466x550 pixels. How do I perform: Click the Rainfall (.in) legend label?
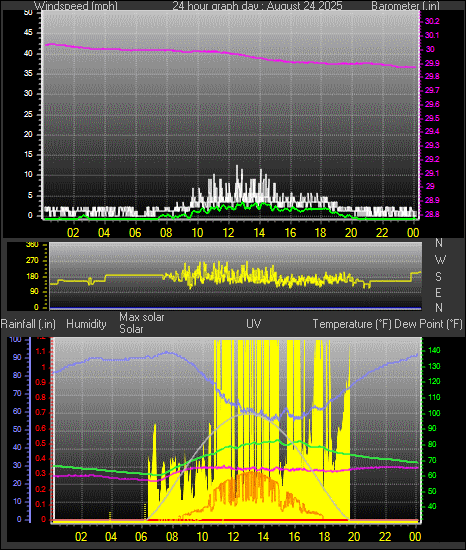pos(28,324)
